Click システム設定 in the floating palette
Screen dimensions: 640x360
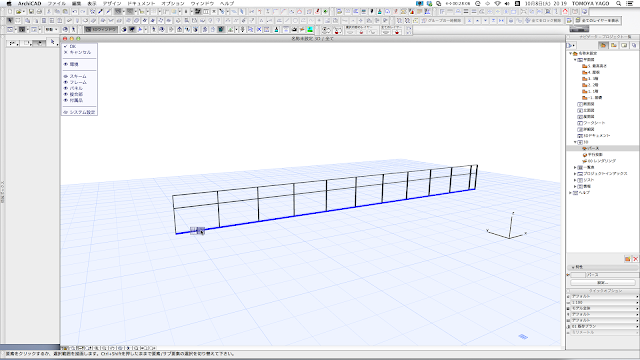82,112
